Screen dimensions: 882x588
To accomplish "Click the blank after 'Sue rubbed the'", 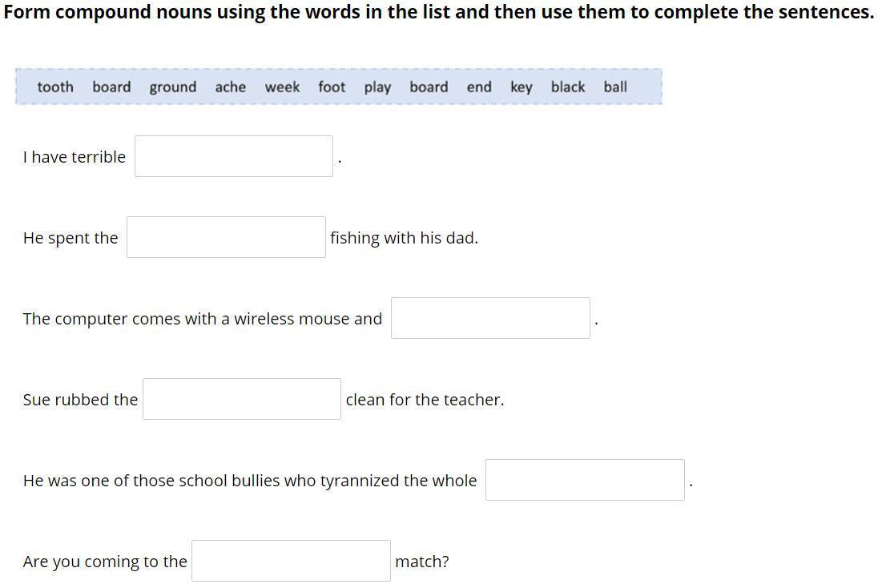I will [242, 399].
